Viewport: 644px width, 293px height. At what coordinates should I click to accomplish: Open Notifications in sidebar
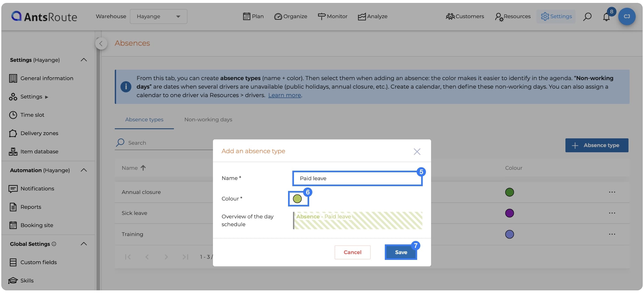(32, 189)
